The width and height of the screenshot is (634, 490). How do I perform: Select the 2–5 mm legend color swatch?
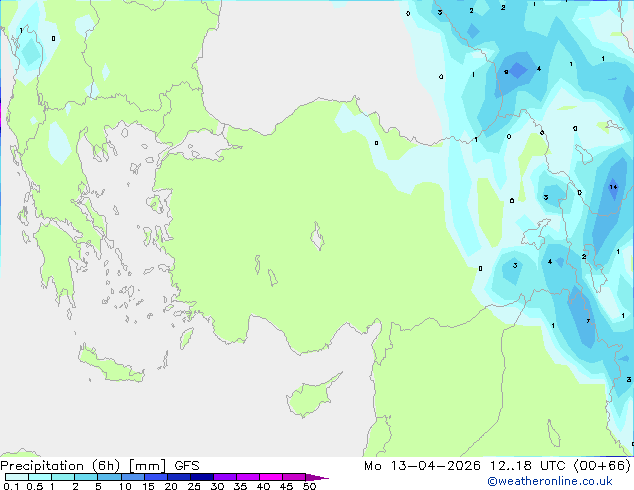[x=86, y=477]
